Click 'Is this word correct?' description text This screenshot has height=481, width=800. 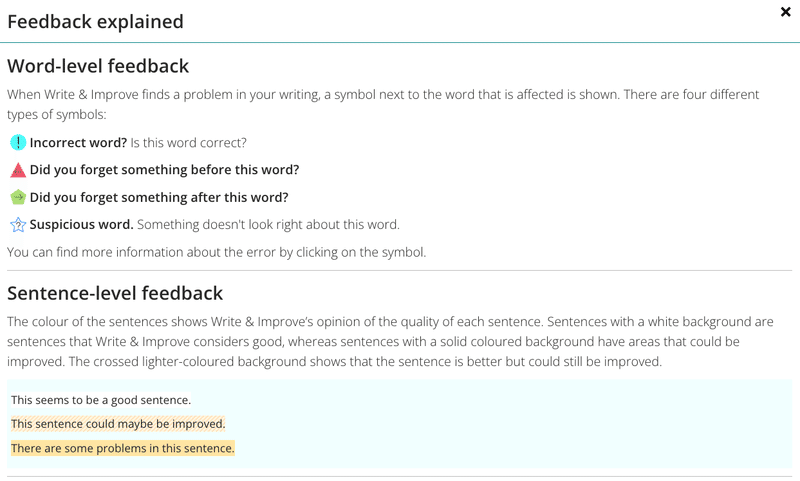(188, 142)
